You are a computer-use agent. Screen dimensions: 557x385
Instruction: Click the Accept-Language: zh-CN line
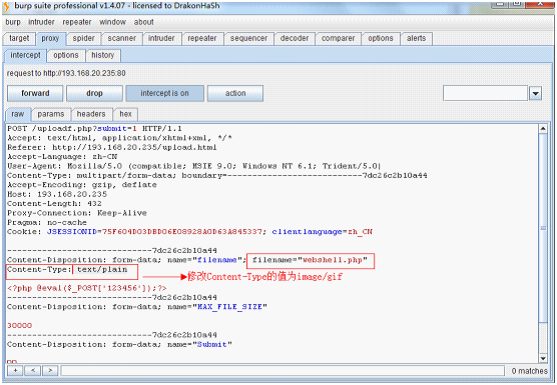(62, 157)
